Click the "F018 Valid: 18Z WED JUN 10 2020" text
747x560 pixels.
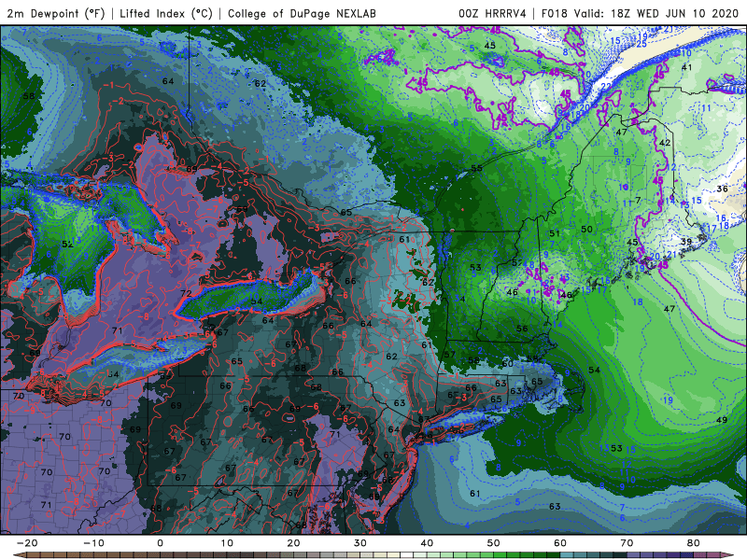pos(640,13)
